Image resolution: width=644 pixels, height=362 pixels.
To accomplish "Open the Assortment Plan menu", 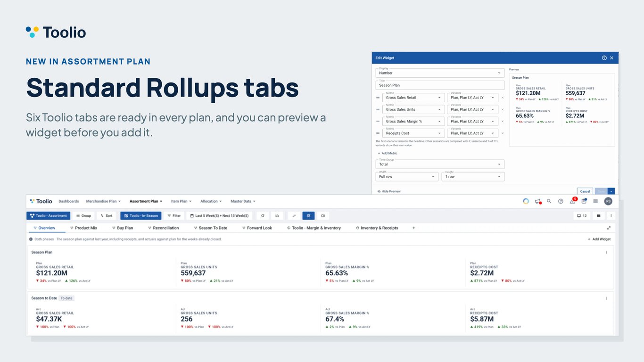I will pyautogui.click(x=146, y=201).
